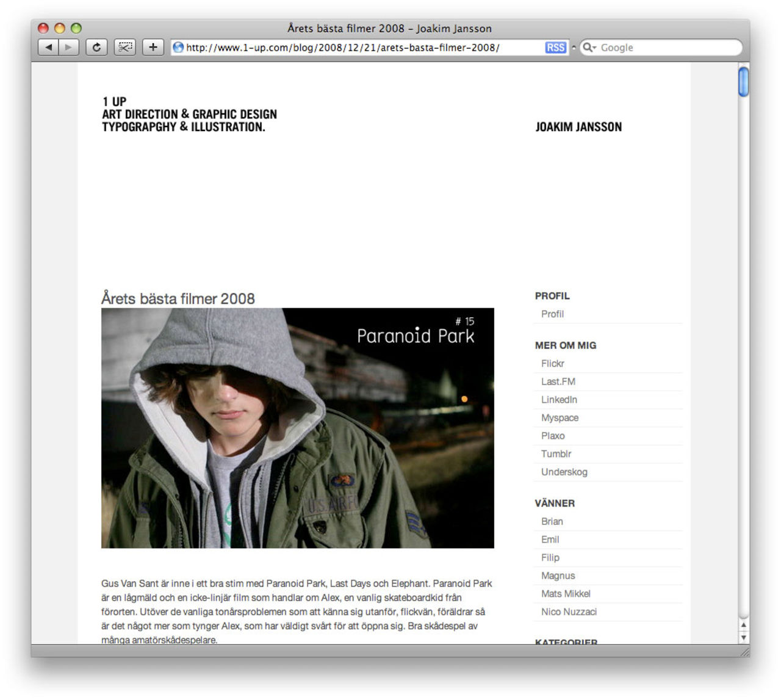Go to the LinkedIn link
The image size is (781, 700).
559,399
